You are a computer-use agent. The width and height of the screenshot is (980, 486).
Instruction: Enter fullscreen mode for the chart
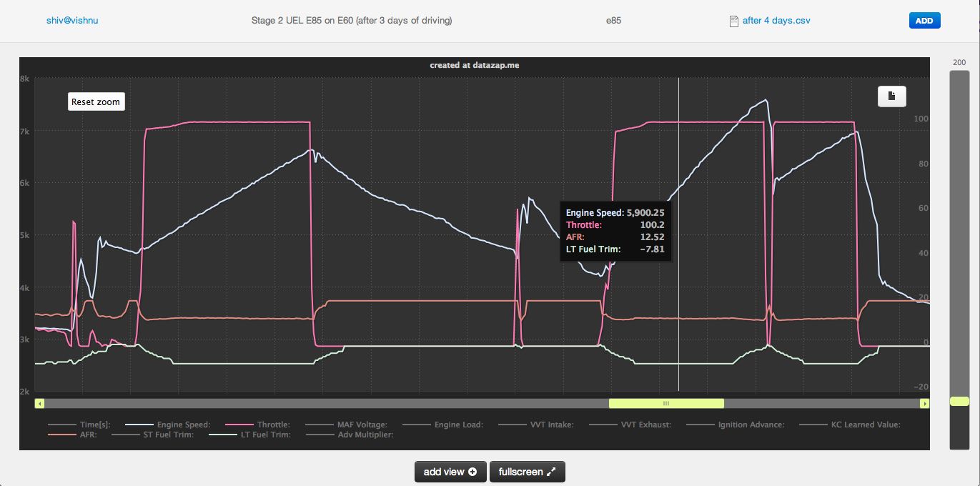point(527,472)
